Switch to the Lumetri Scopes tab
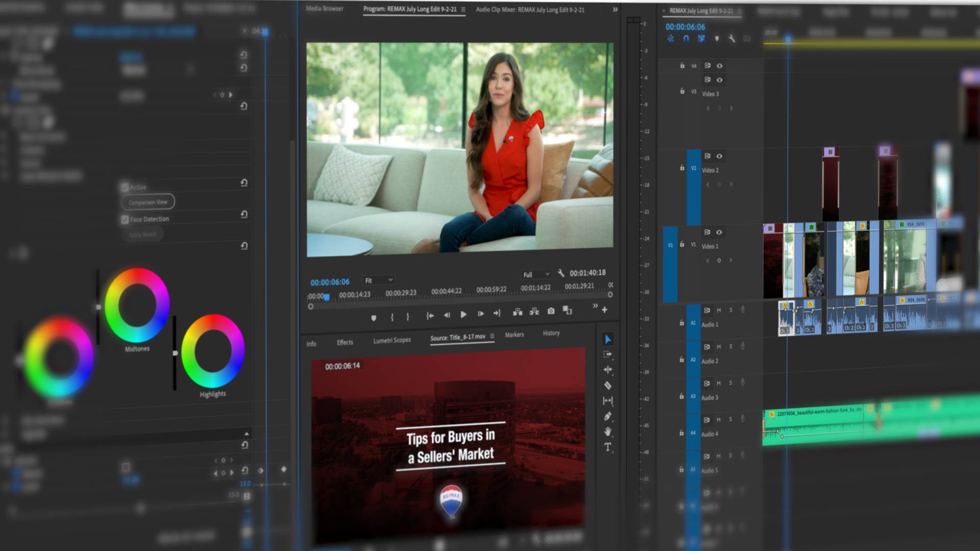980x551 pixels. click(391, 340)
